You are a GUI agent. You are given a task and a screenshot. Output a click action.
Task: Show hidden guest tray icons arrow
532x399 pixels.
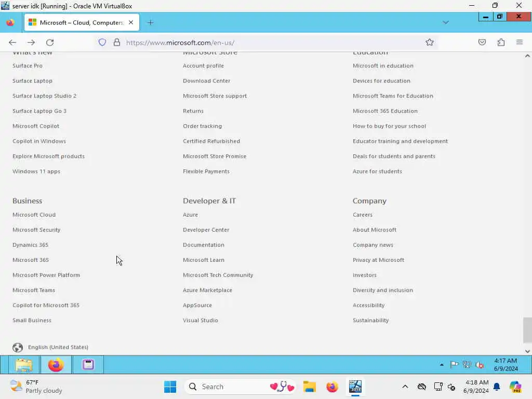[x=442, y=365]
